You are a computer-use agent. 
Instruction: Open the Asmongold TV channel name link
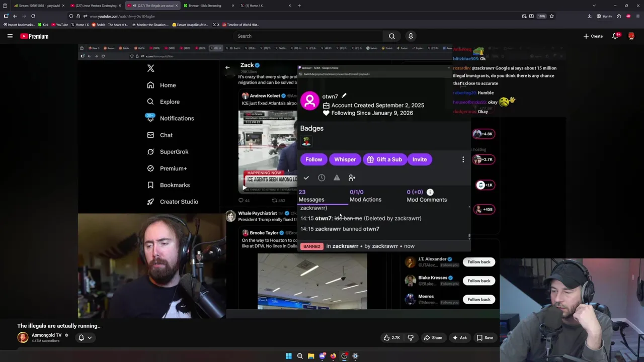pos(46,335)
